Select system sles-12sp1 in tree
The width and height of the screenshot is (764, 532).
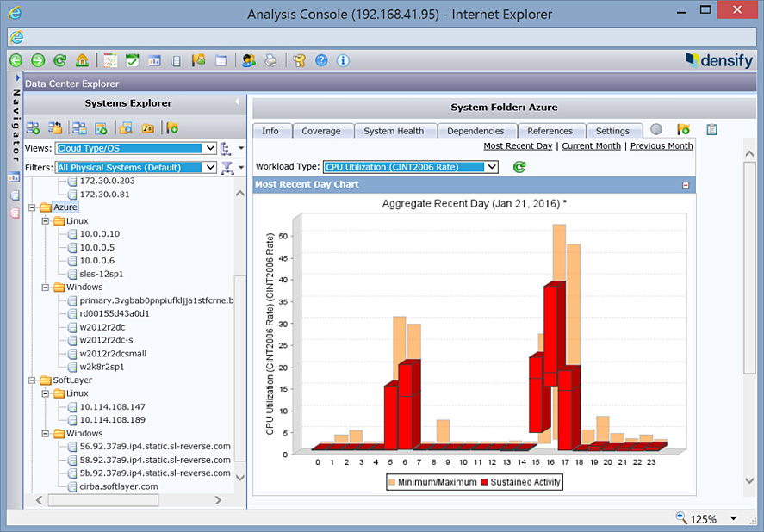[x=102, y=275]
